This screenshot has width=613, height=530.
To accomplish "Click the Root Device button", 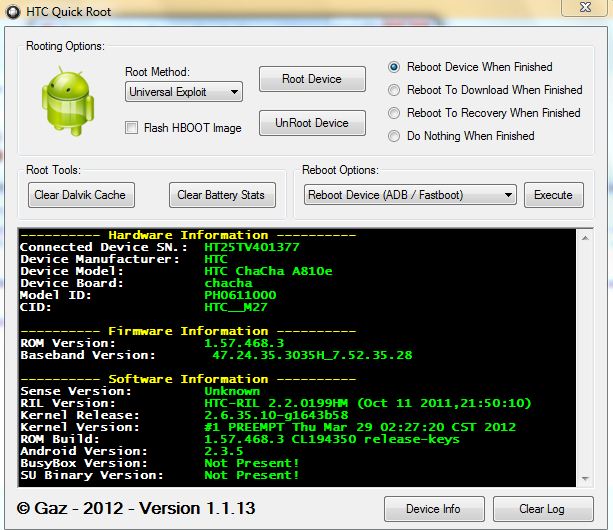I will click(312, 79).
